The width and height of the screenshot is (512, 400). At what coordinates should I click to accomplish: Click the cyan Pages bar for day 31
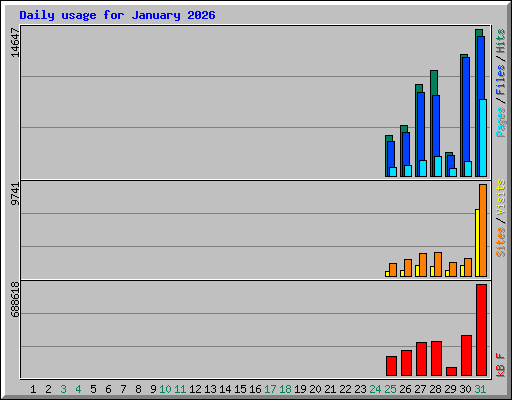point(483,138)
